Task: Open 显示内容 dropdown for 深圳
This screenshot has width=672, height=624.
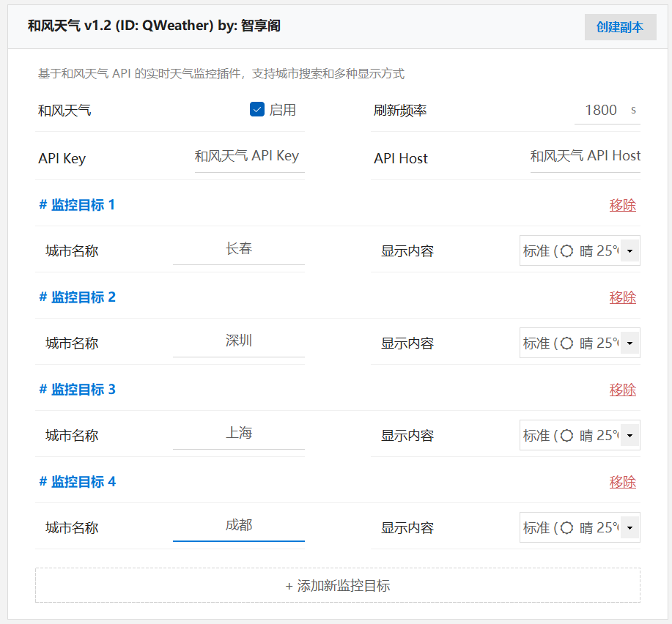Action: (x=579, y=343)
